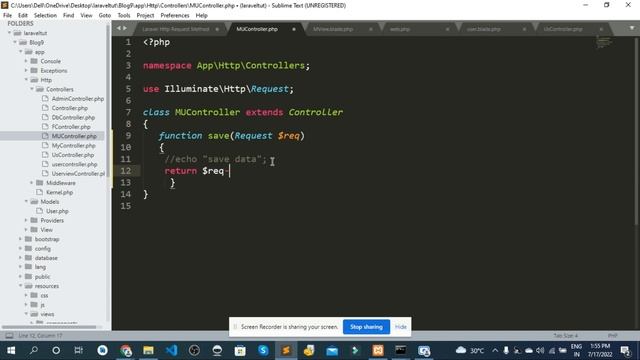Screen dimensions: 640x360
Task: Hide the screen sharing notification
Action: [x=400, y=327]
